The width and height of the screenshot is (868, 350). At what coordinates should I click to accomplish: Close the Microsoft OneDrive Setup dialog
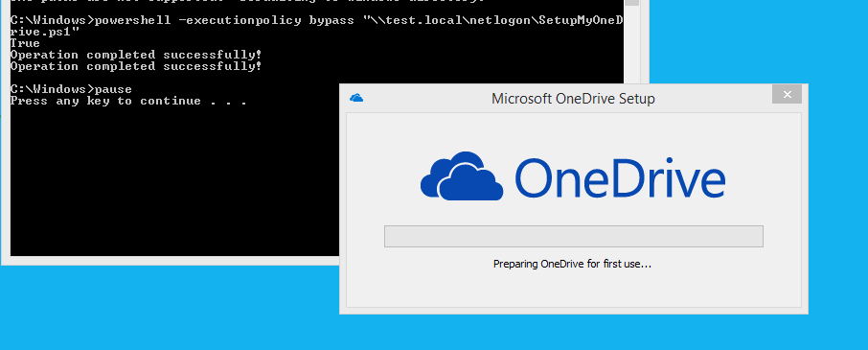[x=787, y=94]
